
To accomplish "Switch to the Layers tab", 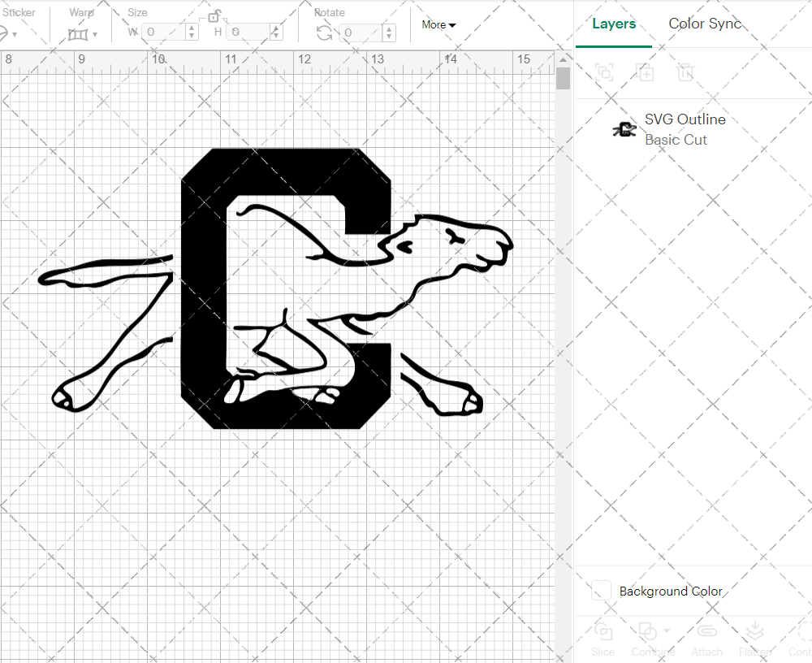I will click(x=614, y=24).
